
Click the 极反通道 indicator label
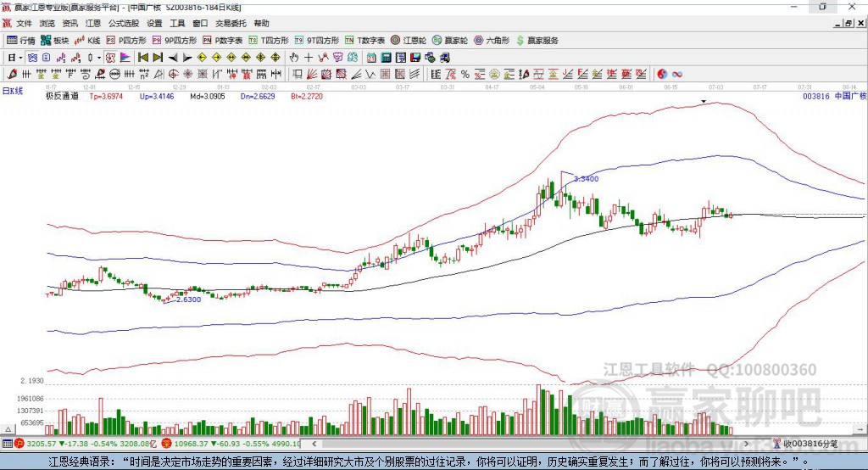(x=62, y=97)
